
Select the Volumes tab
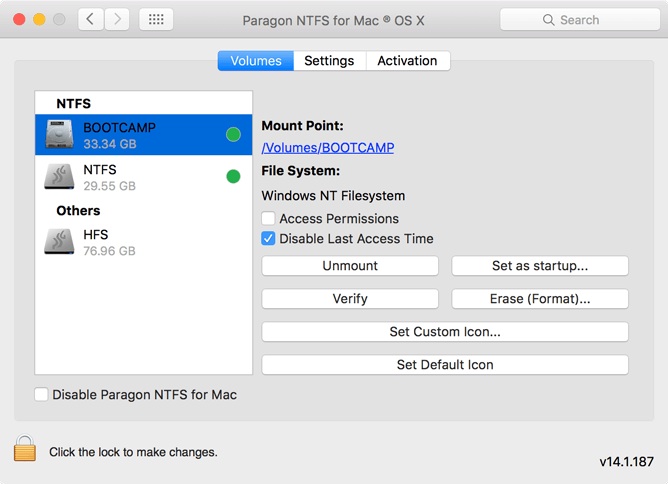click(256, 61)
